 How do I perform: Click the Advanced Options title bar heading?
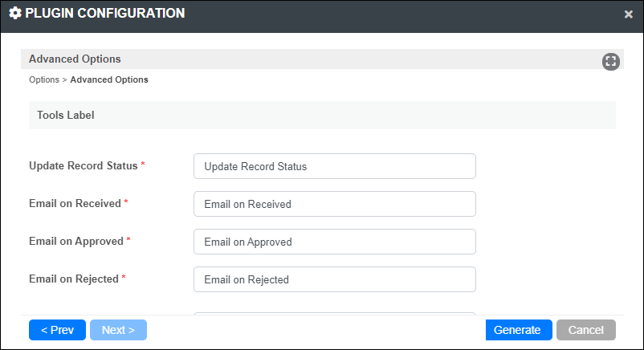point(75,59)
